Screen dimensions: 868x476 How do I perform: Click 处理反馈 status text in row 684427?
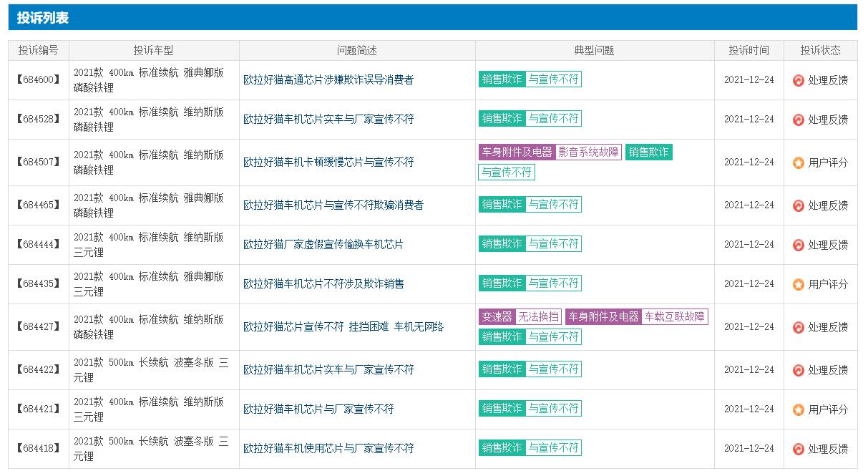[x=828, y=327]
